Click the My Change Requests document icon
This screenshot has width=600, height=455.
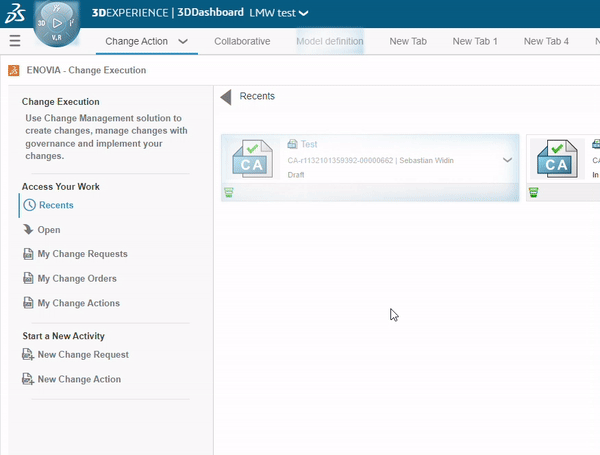[28, 254]
